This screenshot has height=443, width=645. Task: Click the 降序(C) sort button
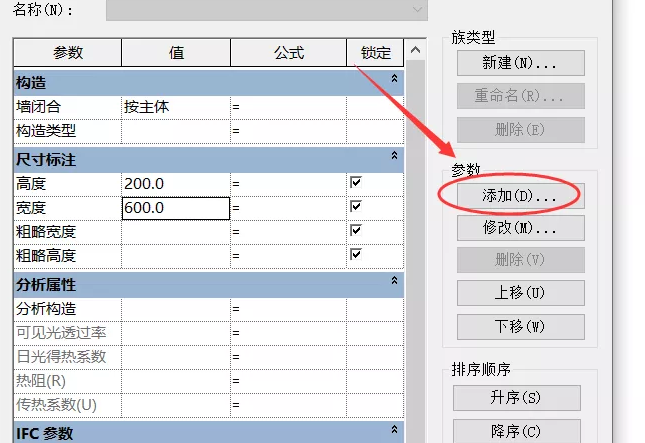click(517, 431)
